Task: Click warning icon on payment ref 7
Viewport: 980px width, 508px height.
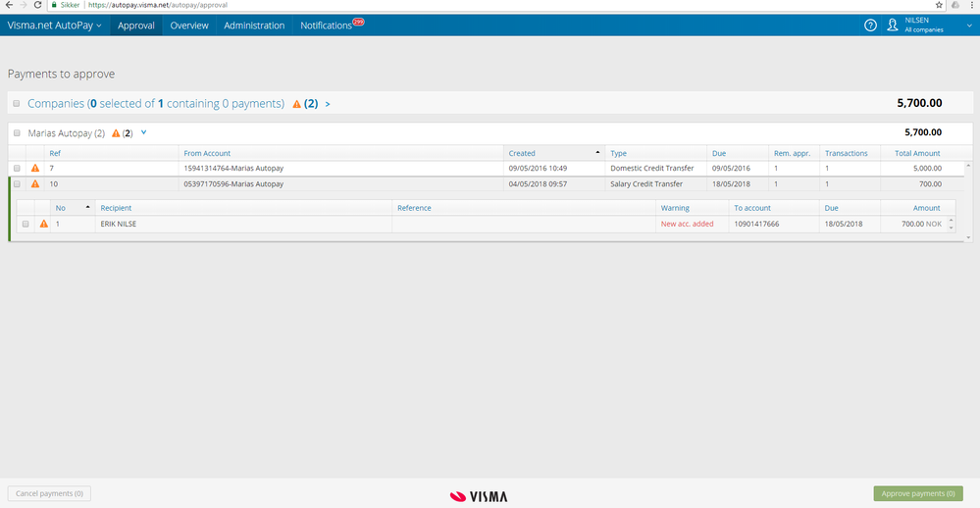Action: pos(35,168)
